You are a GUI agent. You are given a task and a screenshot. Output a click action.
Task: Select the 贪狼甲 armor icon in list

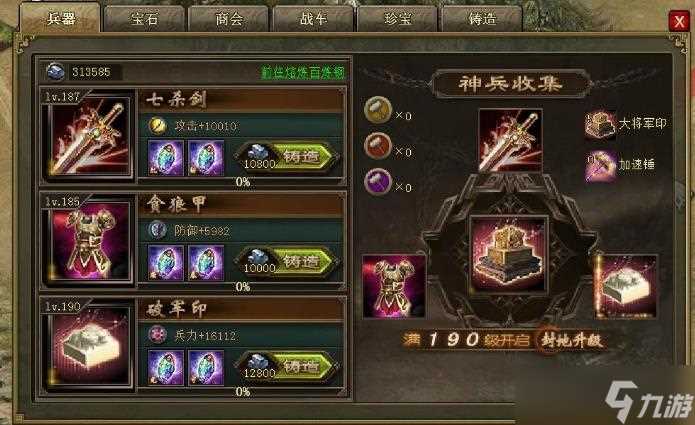(90, 242)
